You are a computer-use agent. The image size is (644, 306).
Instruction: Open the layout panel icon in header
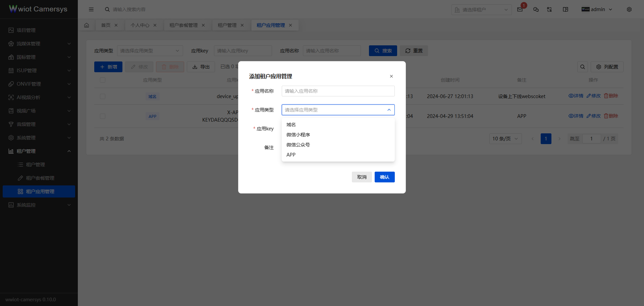566,9
